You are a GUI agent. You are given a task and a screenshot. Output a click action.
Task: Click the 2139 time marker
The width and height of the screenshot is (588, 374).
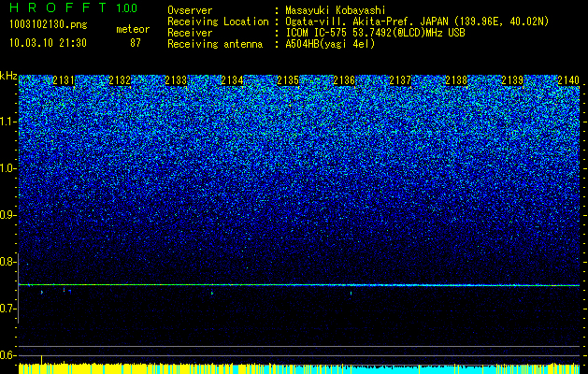(512, 80)
